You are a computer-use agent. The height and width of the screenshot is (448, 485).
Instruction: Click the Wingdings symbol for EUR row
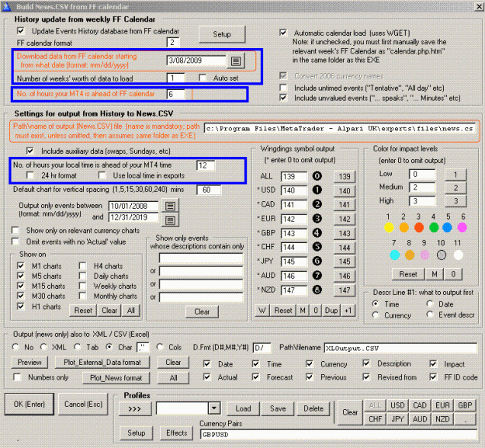pyautogui.click(x=317, y=218)
